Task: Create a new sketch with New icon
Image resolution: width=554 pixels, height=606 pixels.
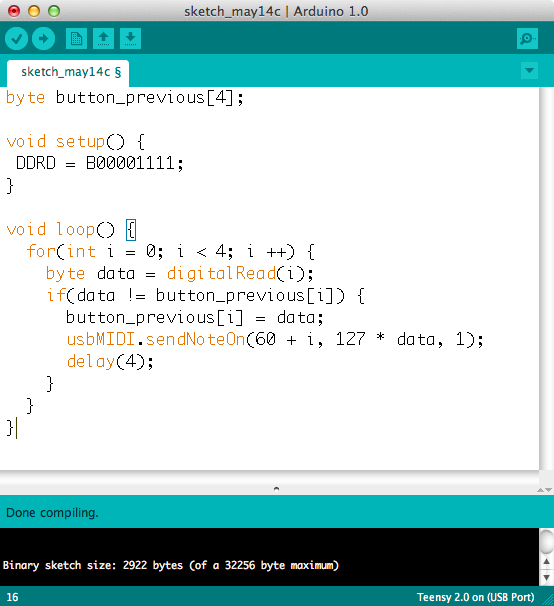Action: point(76,39)
